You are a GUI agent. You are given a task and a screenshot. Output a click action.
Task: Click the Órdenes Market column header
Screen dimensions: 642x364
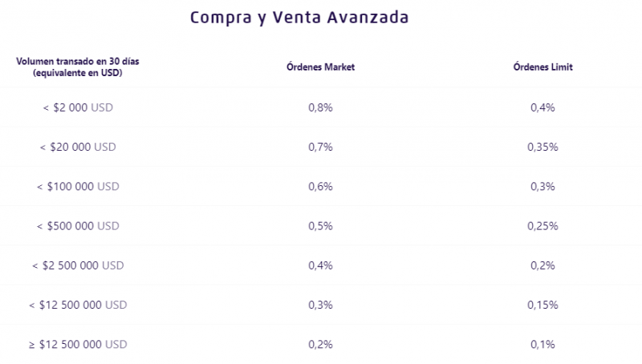tap(320, 67)
